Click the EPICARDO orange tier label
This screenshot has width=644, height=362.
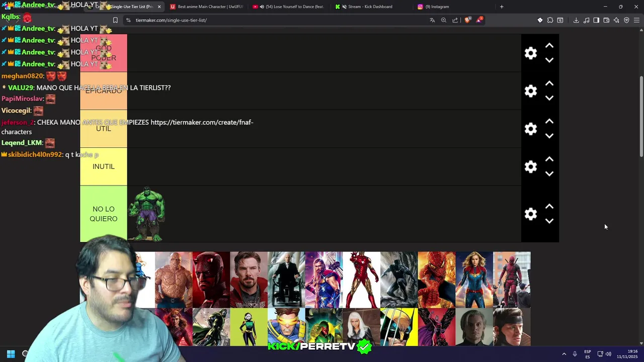pyautogui.click(x=104, y=91)
